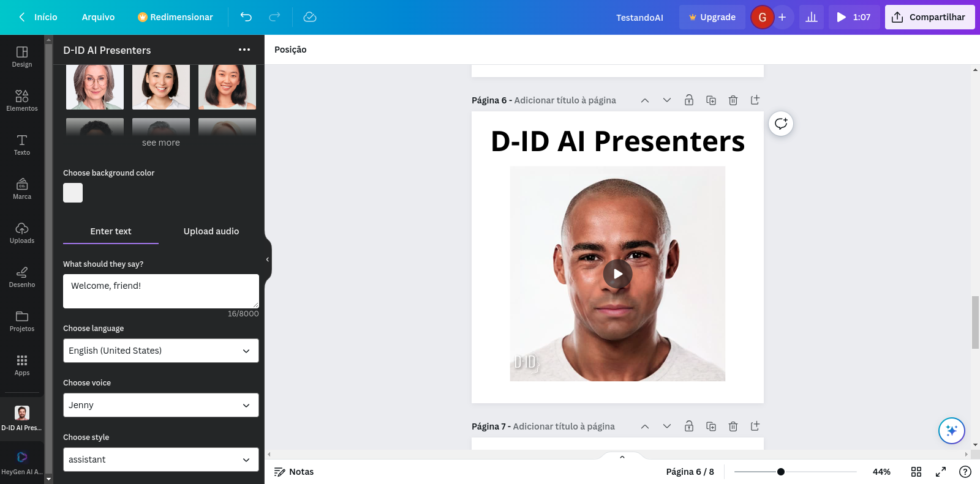
Task: Open the Apps sidebar panel
Action: click(22, 365)
